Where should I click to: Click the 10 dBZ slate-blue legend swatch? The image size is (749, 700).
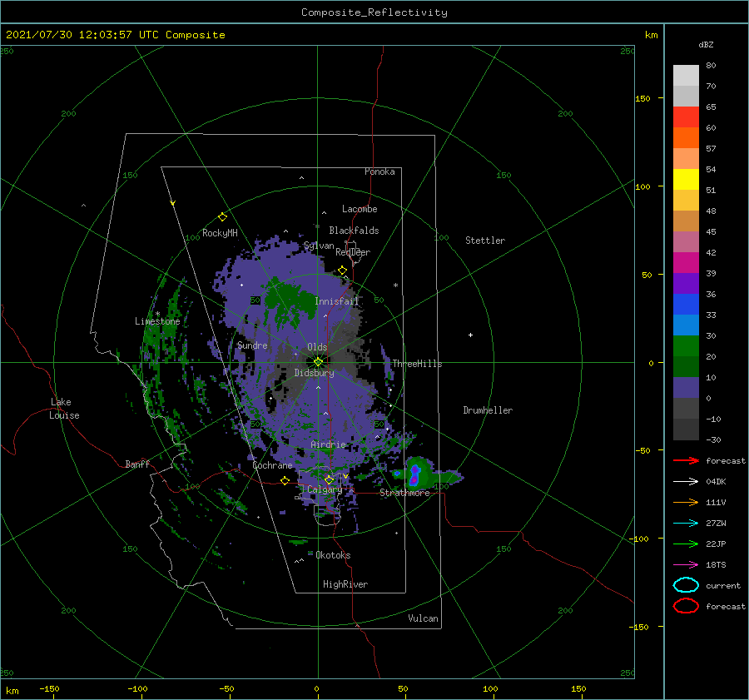[x=686, y=387]
